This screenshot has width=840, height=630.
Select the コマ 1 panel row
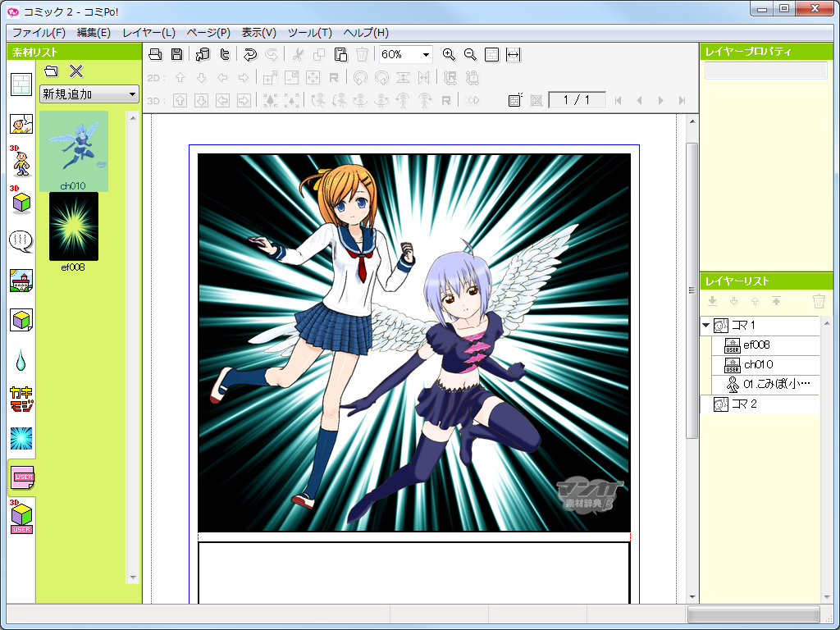(x=760, y=325)
